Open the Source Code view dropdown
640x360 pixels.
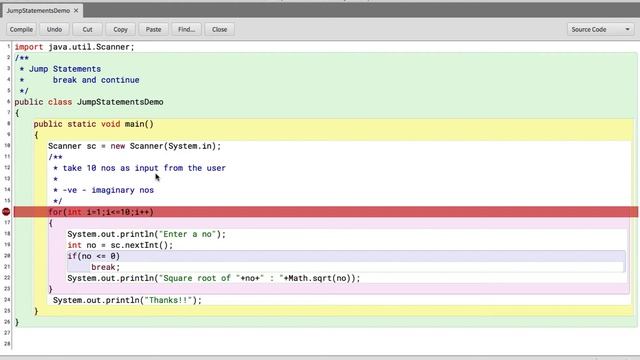(600, 29)
